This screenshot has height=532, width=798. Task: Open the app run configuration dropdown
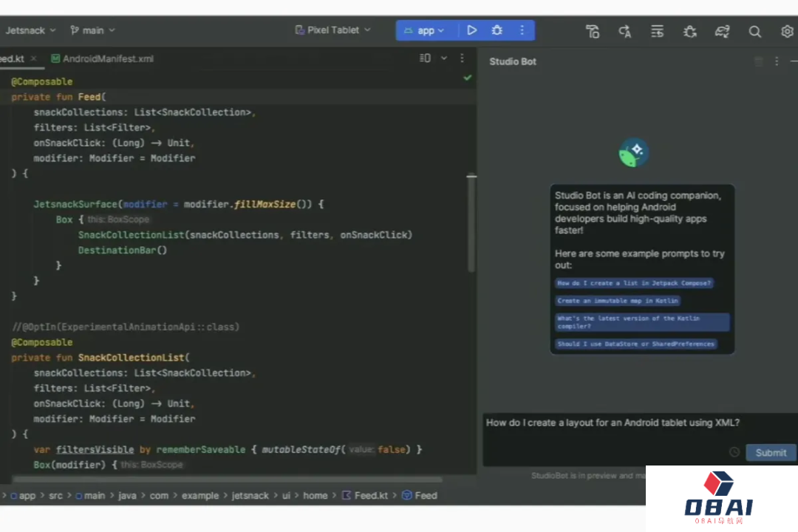[x=424, y=30]
